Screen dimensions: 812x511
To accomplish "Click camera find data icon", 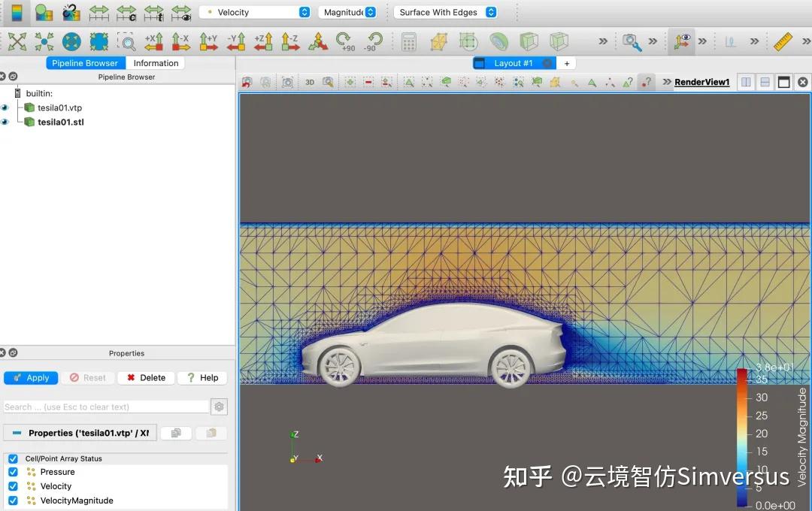I will [632, 41].
